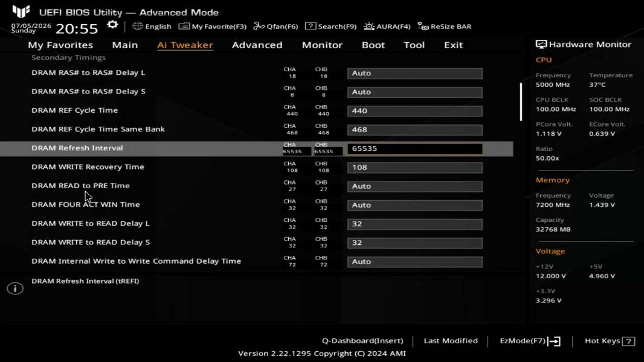Click the Hot Keys question mark box
The image size is (644, 362).
pyautogui.click(x=628, y=341)
